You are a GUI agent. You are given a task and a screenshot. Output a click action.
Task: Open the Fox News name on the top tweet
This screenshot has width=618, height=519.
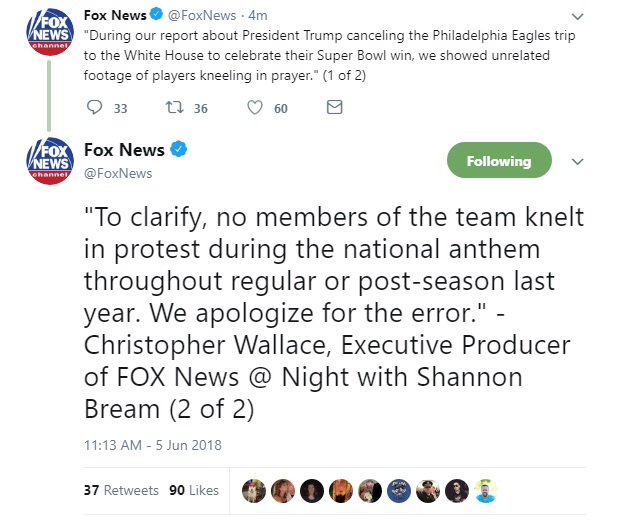115,15
